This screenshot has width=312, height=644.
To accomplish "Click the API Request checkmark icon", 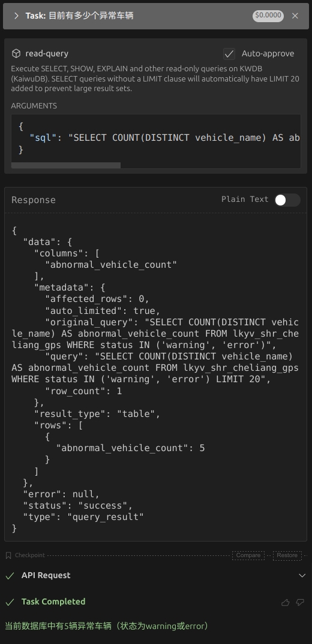I will pos(10,576).
